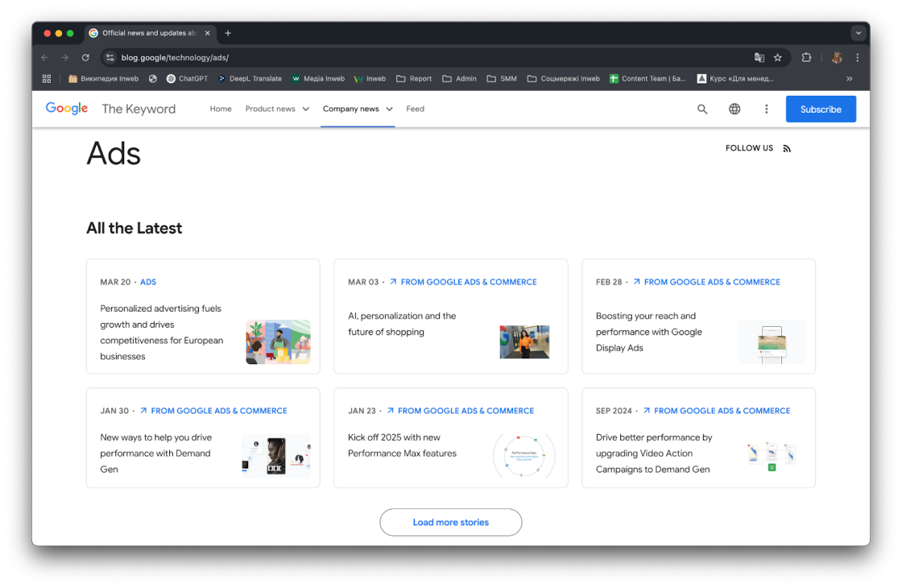
Task: Open the Chrome profile avatar
Action: point(837,57)
